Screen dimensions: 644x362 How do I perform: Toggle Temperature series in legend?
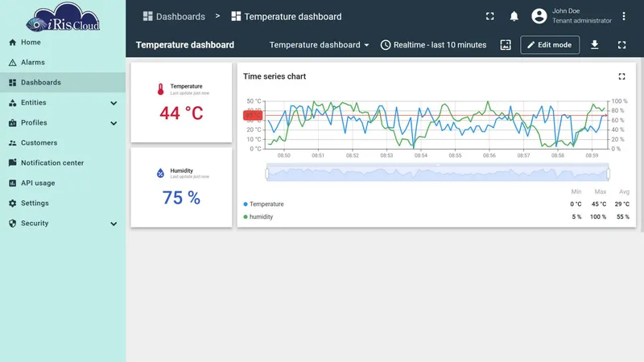point(263,204)
